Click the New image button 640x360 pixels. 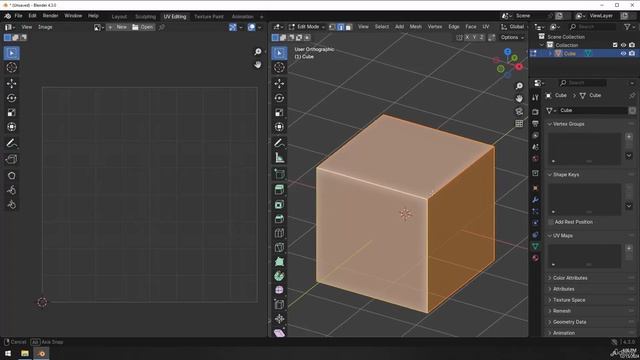coord(118,27)
